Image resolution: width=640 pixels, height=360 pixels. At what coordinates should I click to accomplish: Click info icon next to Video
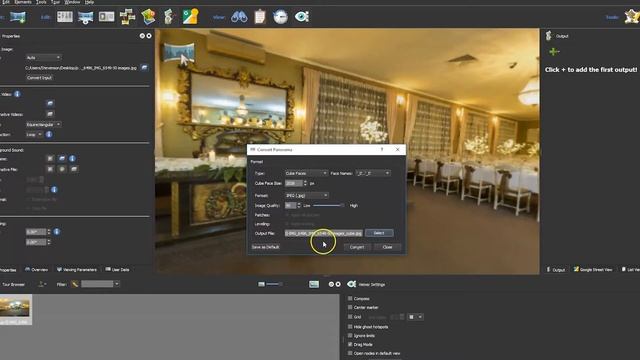[x=17, y=94]
